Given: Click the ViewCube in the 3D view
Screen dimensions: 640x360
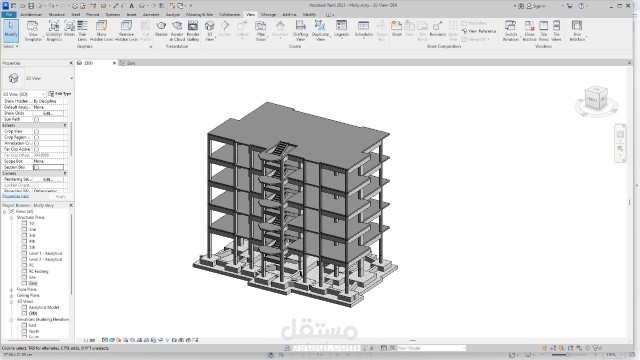Looking at the screenshot, I should point(596,98).
